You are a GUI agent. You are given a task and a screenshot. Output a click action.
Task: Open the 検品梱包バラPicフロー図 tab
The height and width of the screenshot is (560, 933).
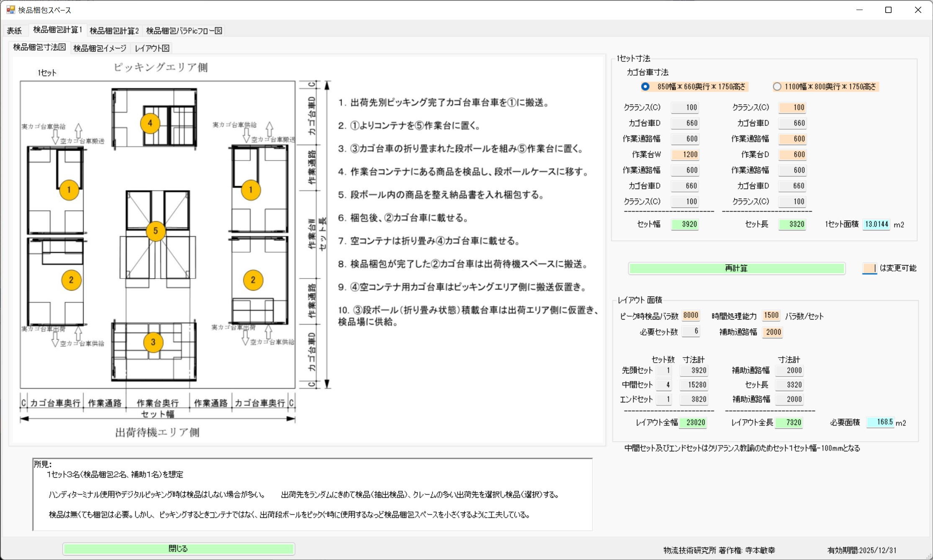pos(184,31)
